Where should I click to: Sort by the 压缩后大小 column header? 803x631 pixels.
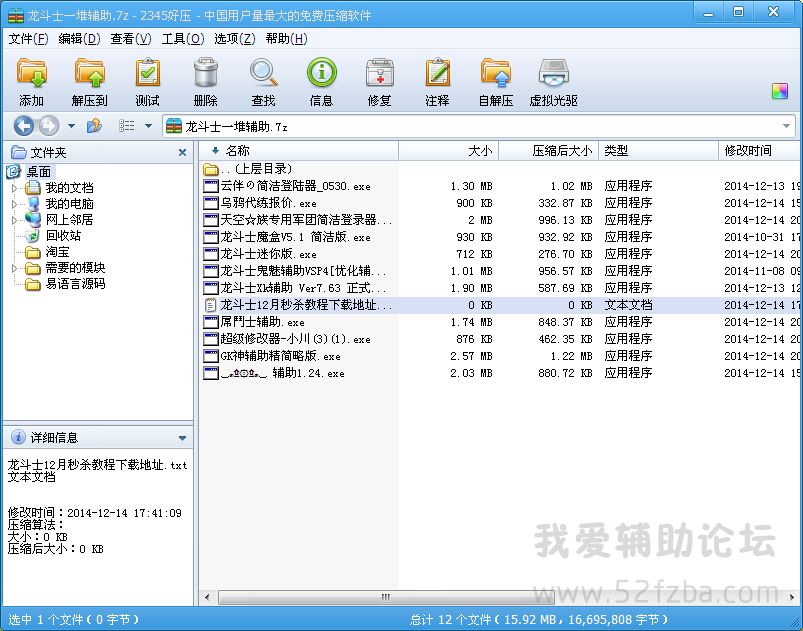(548, 151)
